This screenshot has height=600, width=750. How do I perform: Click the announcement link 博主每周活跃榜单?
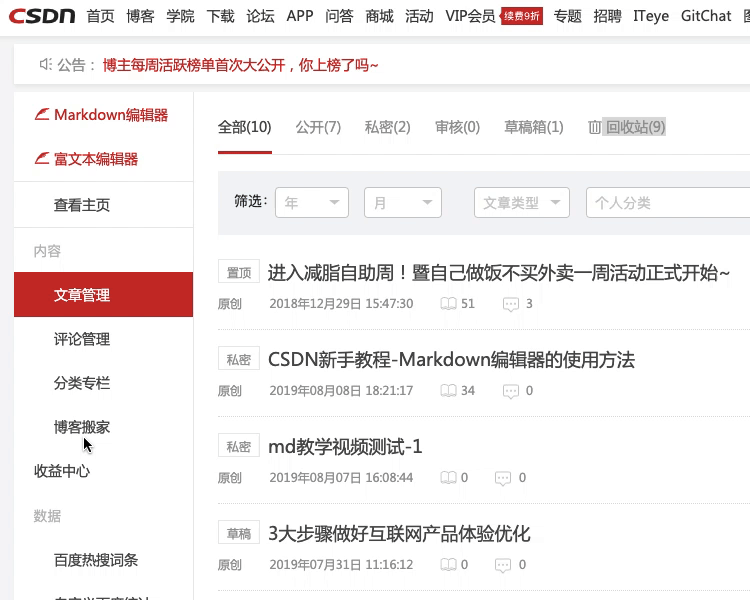tap(240, 65)
